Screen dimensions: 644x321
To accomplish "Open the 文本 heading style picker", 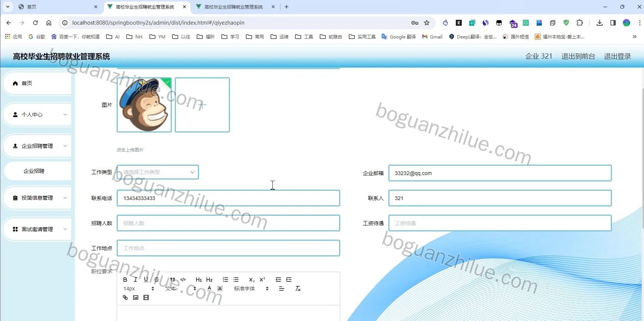I will tap(180, 289).
